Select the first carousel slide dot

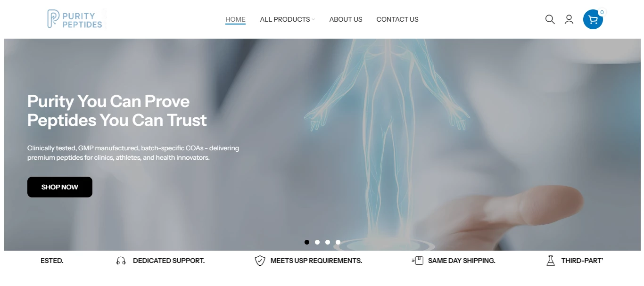pos(307,242)
